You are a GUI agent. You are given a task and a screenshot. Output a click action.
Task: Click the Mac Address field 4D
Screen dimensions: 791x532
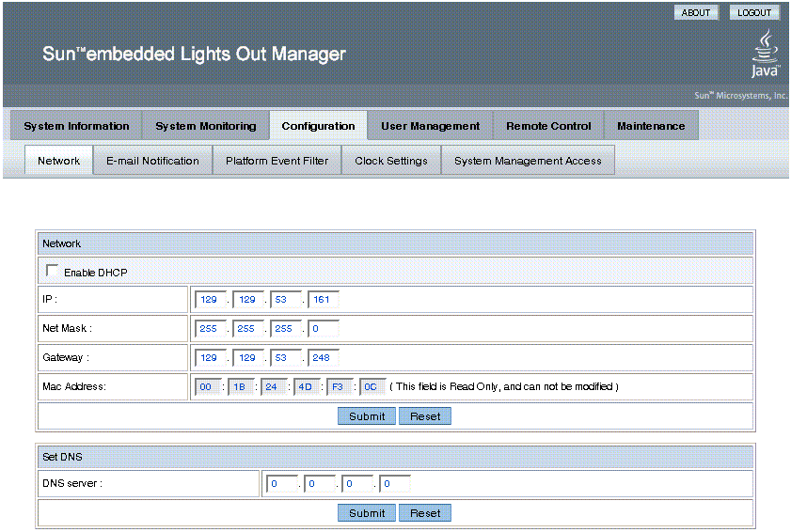click(x=307, y=386)
